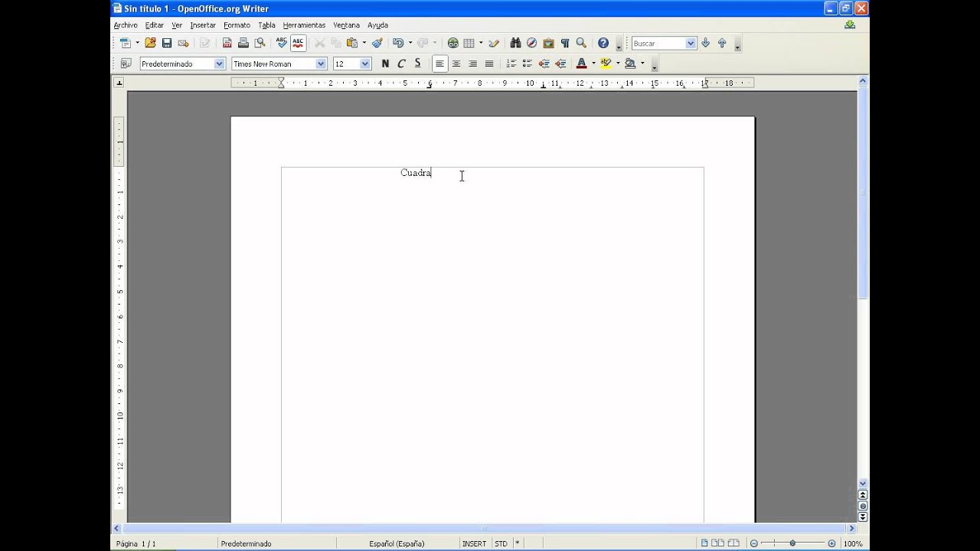Open the Formato menu
This screenshot has height=551, width=980.
pos(237,25)
